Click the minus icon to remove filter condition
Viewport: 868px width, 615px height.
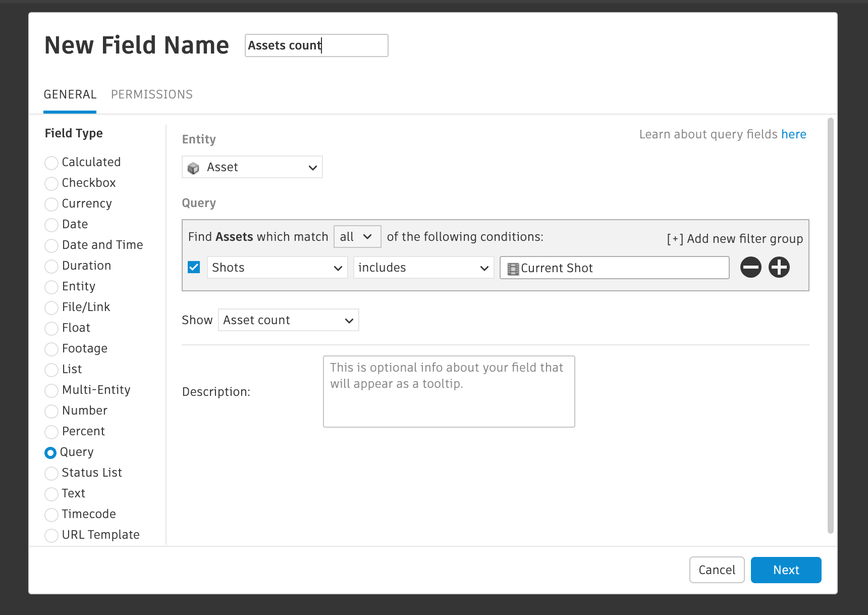tap(750, 267)
